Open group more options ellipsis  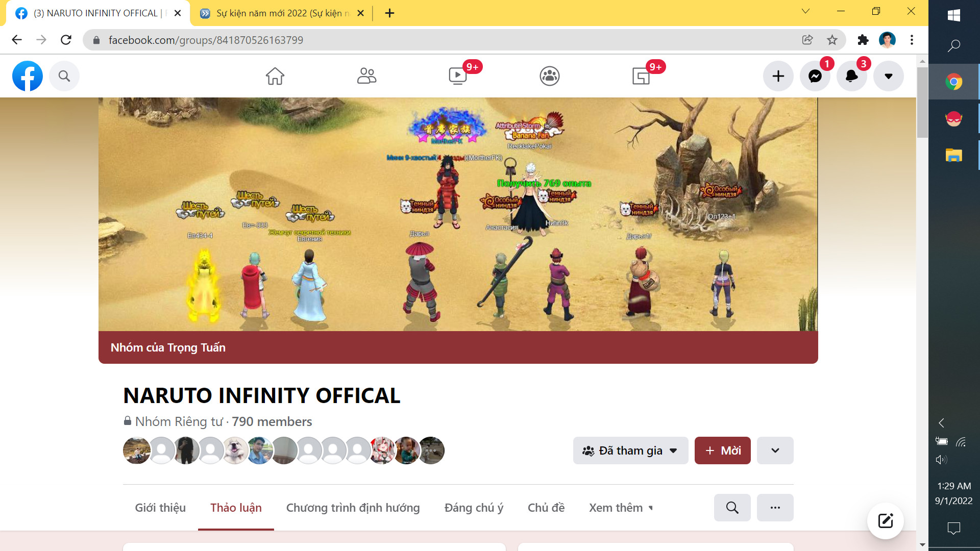[x=775, y=508]
